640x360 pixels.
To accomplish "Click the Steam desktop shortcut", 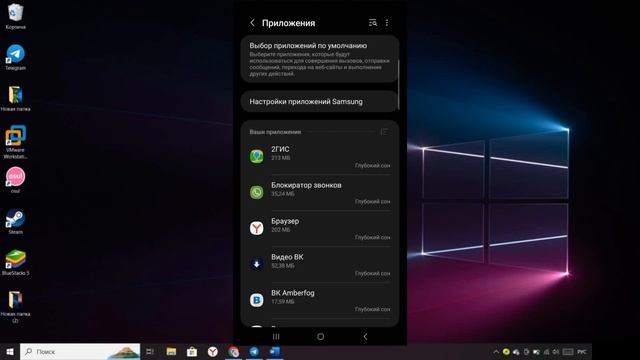I will click(16, 221).
